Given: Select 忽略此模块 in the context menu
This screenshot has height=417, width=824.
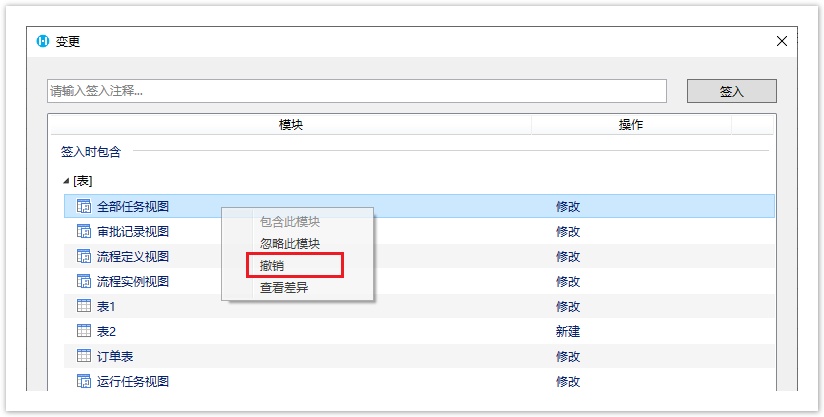Looking at the screenshot, I should (290, 244).
